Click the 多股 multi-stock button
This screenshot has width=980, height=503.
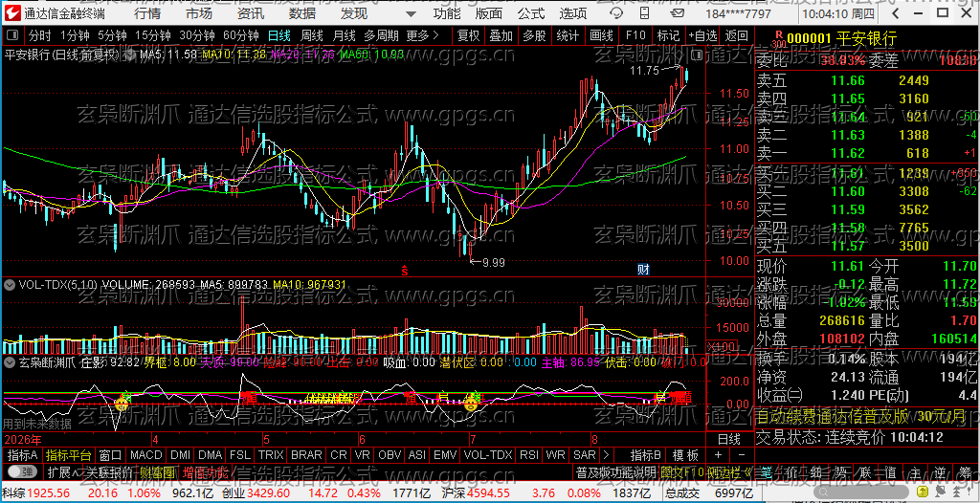pyautogui.click(x=534, y=35)
